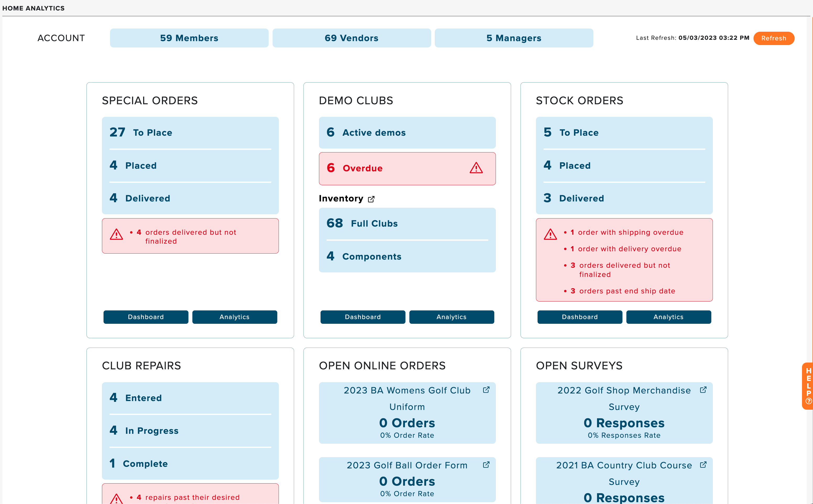View the 5 To Place stock orders

[624, 133]
